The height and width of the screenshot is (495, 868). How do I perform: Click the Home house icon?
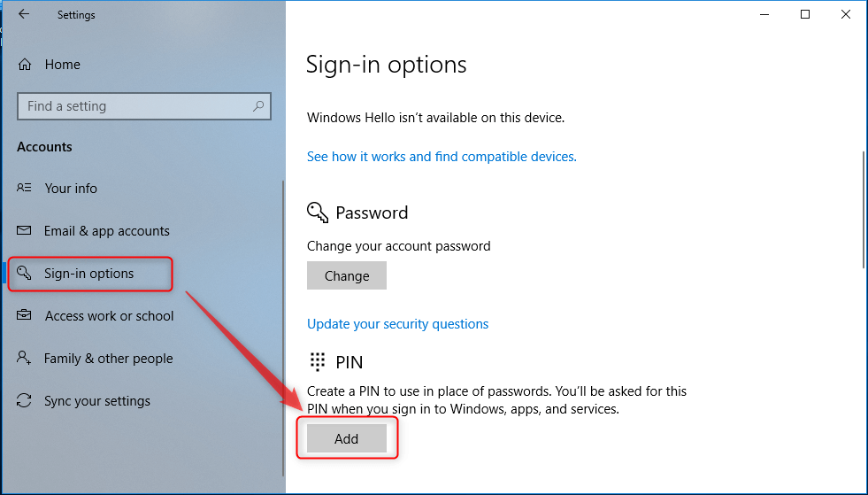pos(25,65)
